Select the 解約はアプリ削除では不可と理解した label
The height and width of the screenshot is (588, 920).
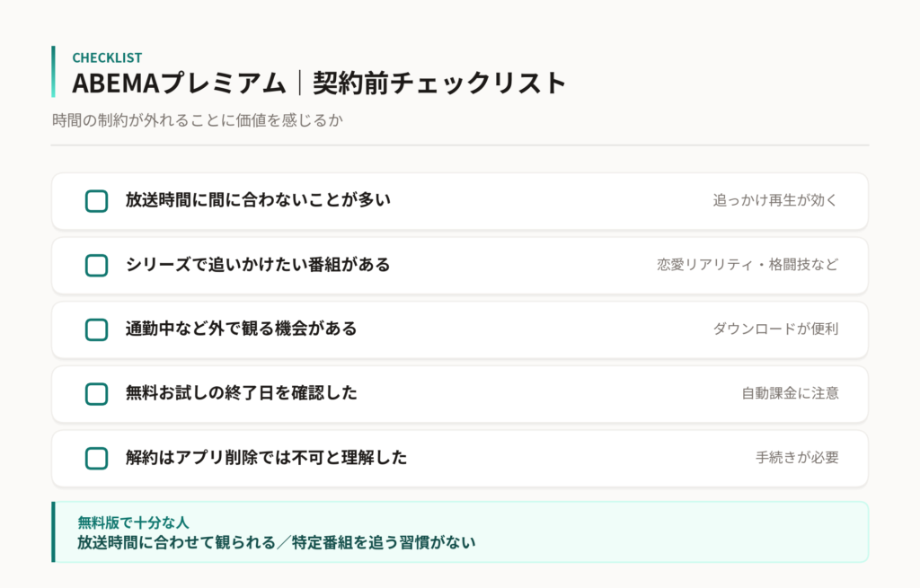point(266,458)
